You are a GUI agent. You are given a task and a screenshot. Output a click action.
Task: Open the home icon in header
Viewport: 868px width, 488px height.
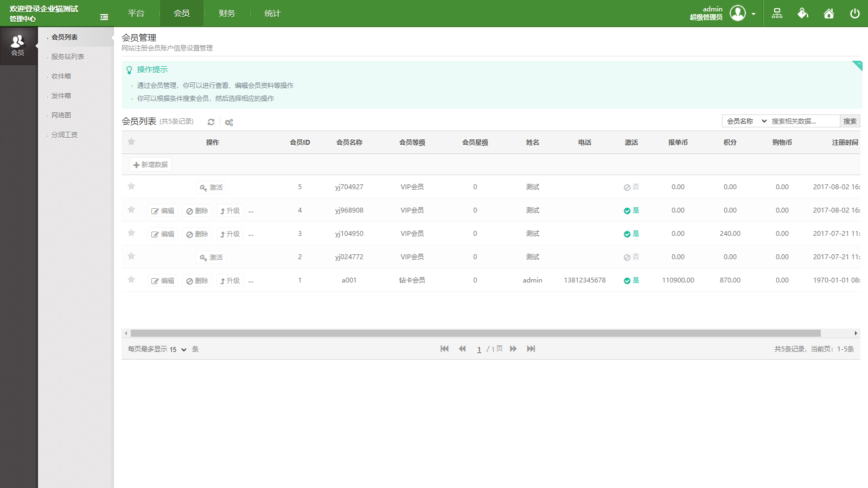coord(828,14)
